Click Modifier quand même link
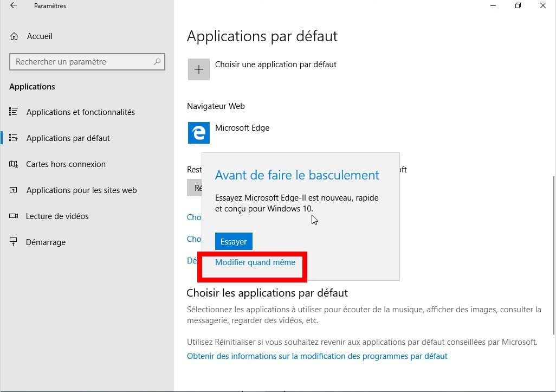The width and height of the screenshot is (556, 392). (x=255, y=262)
